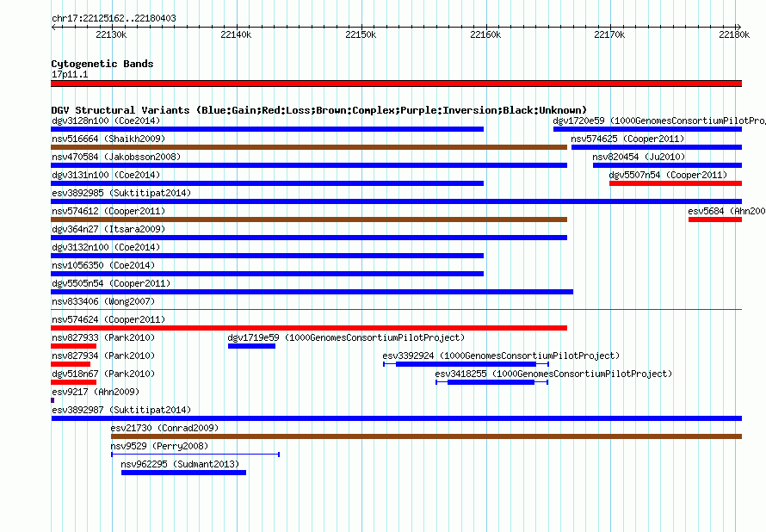This screenshot has height=532, width=766.
Task: Click the dgv3131n100 (Coe2014) label
Action: click(106, 175)
